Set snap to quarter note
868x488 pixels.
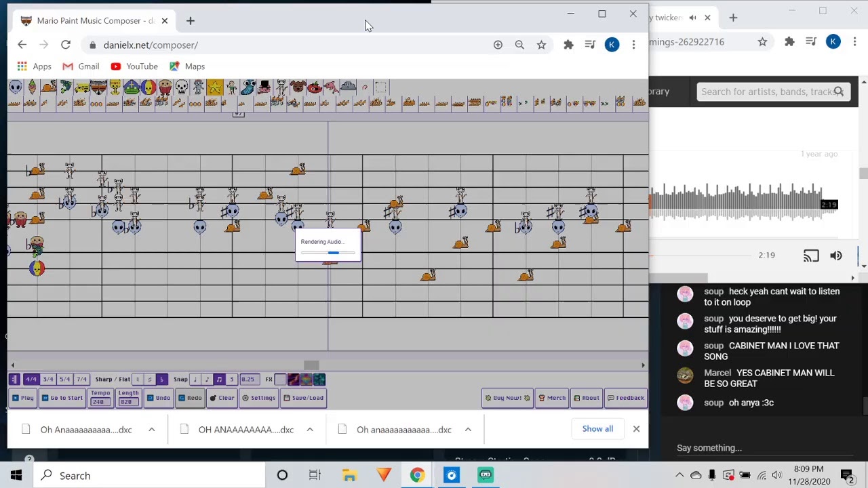(195, 380)
